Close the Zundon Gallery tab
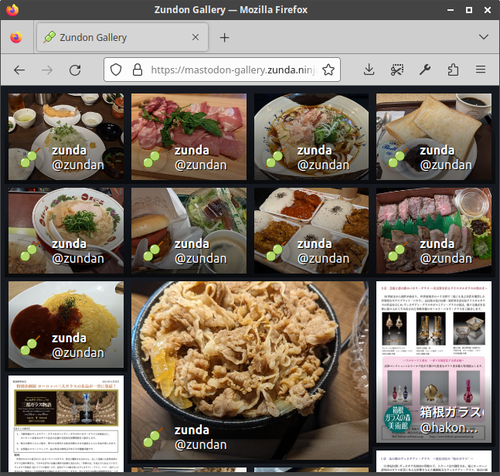Viewport: 500px width, 476px height. click(x=196, y=37)
